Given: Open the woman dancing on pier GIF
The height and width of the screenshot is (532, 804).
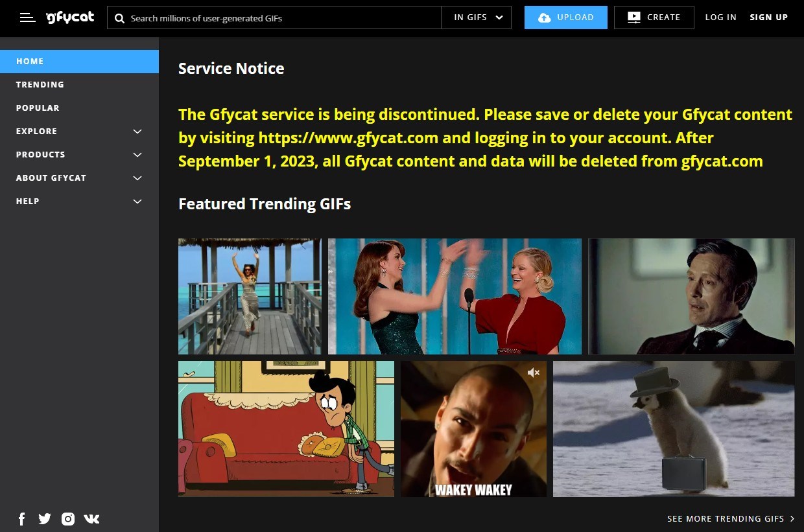Looking at the screenshot, I should point(250,296).
